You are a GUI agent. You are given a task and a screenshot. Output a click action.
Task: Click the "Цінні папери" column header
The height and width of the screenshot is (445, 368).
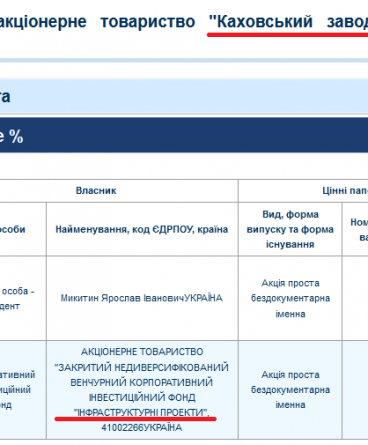345,191
